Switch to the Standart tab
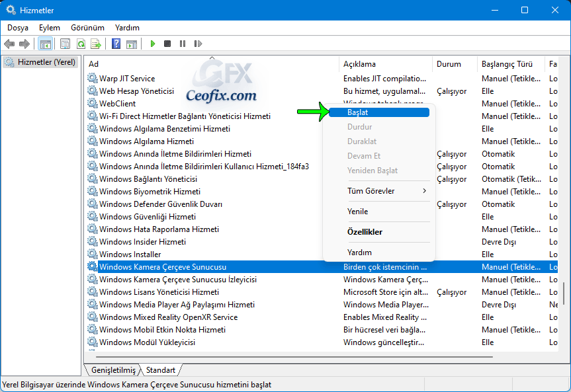 click(x=161, y=370)
